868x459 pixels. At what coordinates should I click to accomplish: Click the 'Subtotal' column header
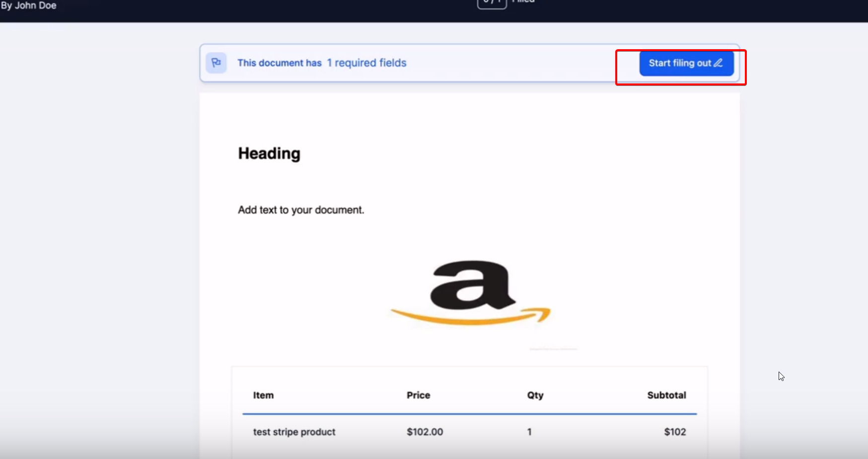[666, 395]
